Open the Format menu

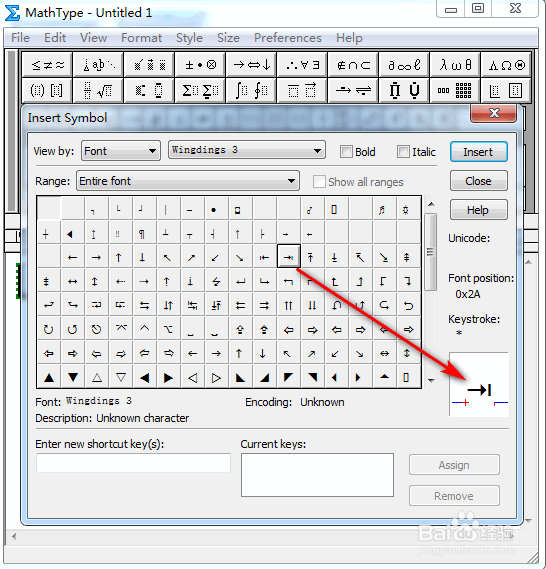(x=141, y=38)
